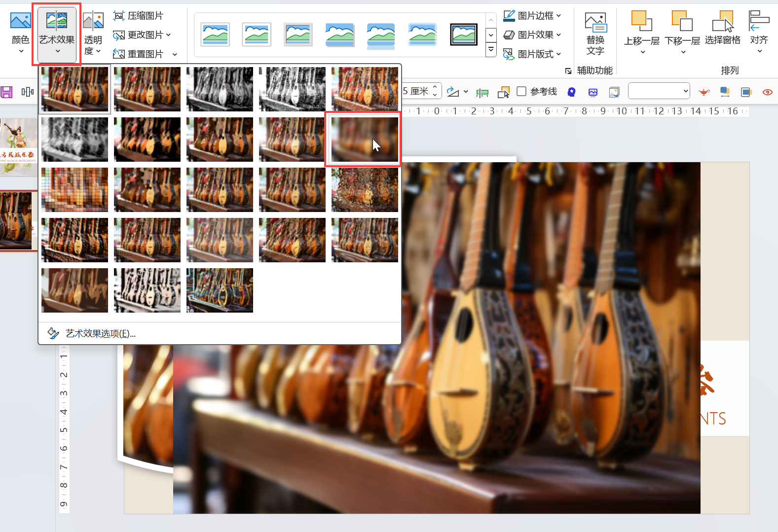Apply the fourth drop-shadow picture style
This screenshot has width=778, height=532.
click(339, 35)
